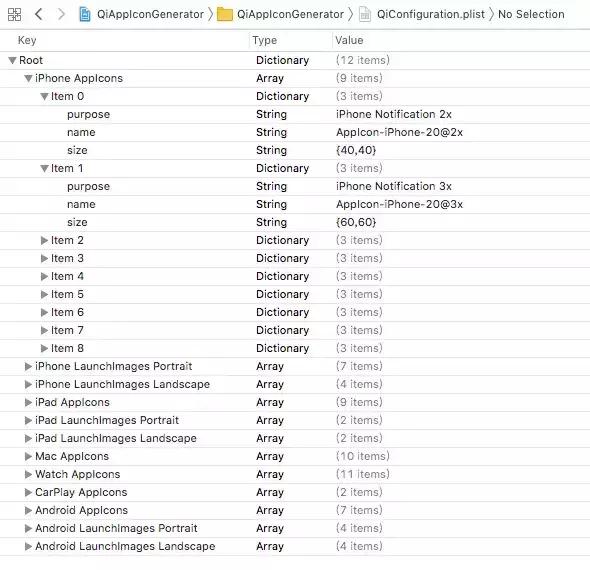Expand Android LaunchImages Landscape array
Image resolution: width=590 pixels, height=570 pixels.
point(28,546)
